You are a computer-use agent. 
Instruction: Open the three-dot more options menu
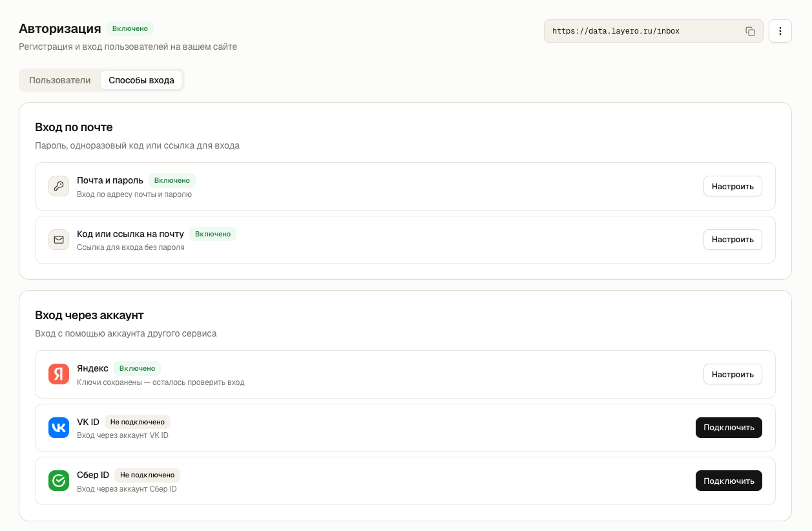click(x=780, y=31)
